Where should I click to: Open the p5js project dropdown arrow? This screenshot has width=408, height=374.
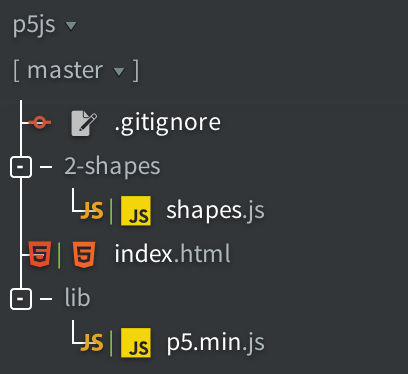(x=71, y=25)
